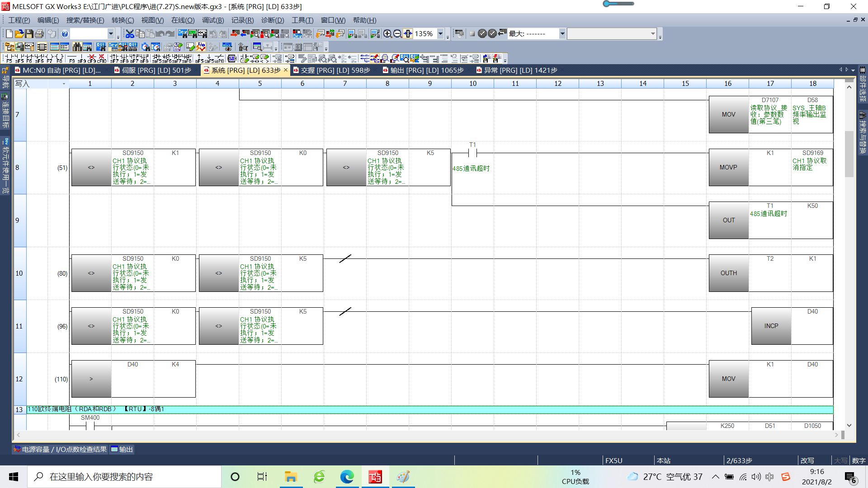This screenshot has width=868, height=488.
Task: Click the Cut (scissors) toolbar icon
Action: (130, 34)
